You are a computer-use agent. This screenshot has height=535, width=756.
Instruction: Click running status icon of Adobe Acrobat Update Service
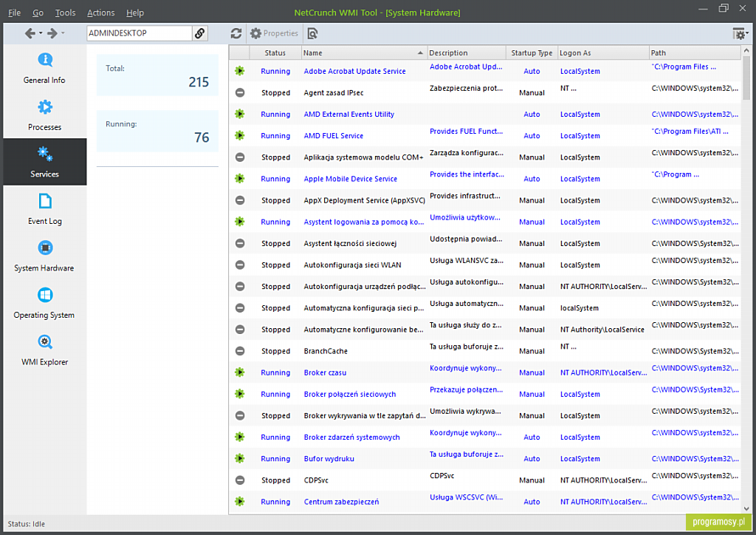tap(240, 71)
